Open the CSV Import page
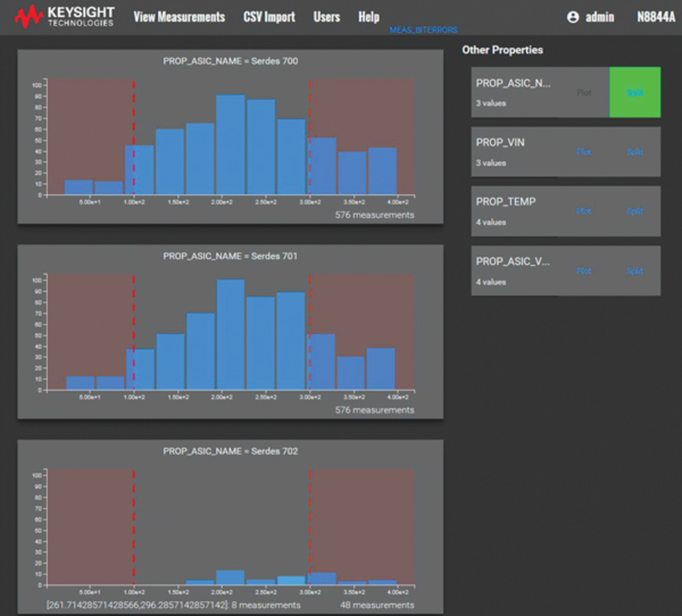The height and width of the screenshot is (616, 682). [x=269, y=17]
